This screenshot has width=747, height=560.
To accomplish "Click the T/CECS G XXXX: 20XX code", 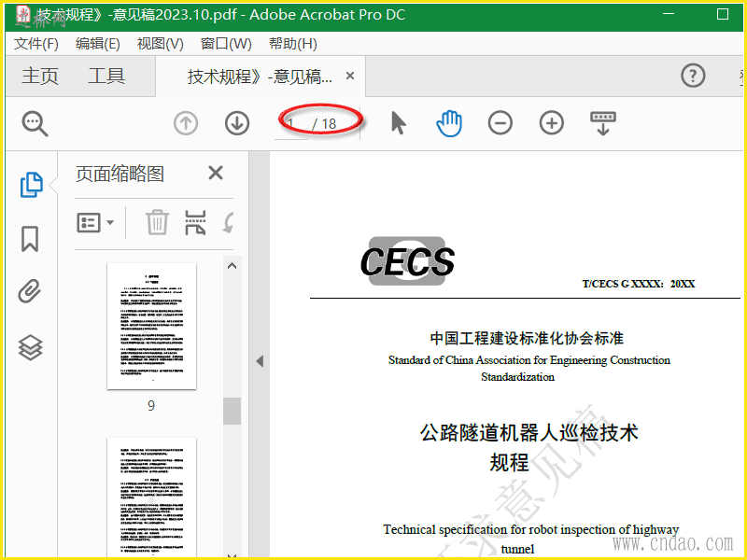I will [x=639, y=284].
